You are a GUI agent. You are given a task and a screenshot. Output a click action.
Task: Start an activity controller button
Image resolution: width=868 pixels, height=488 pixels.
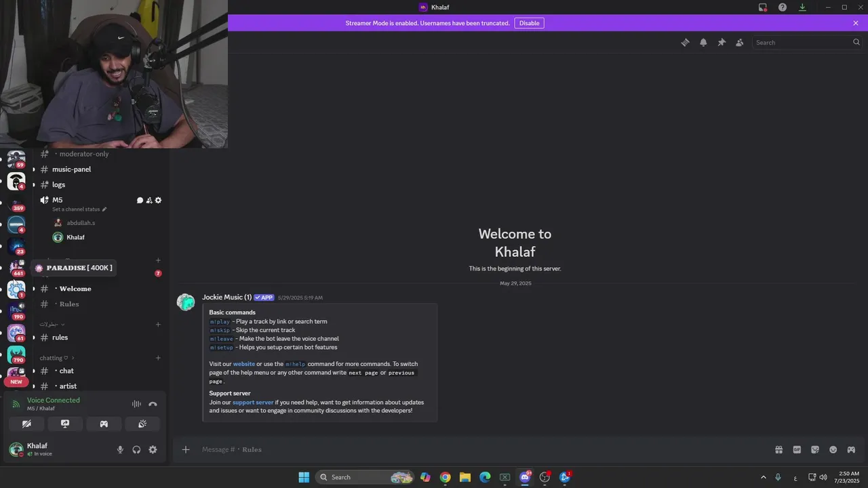point(104,424)
